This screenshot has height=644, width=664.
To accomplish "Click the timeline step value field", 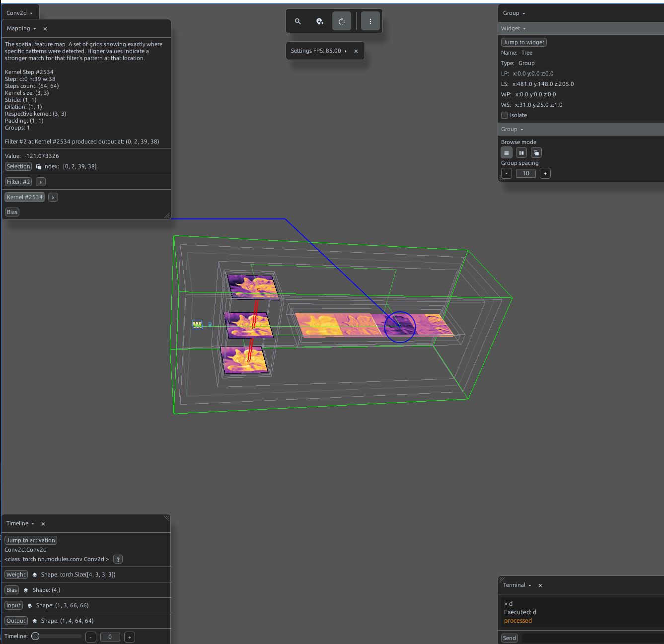I will pos(110,637).
